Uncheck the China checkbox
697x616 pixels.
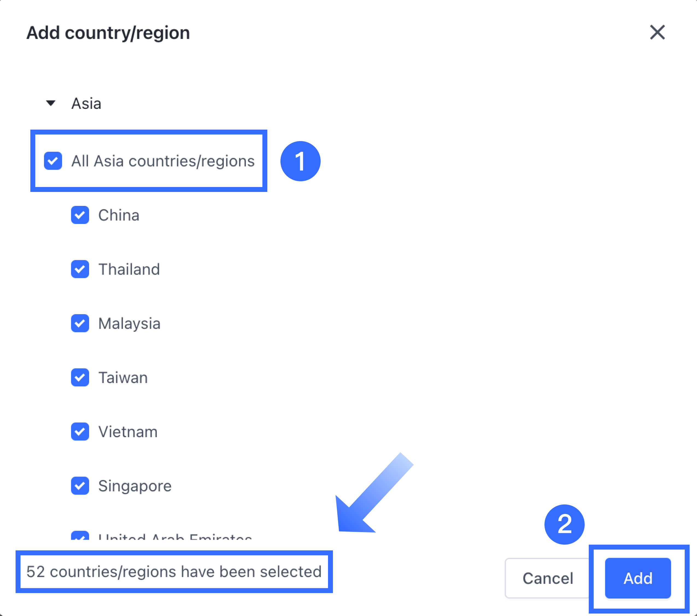coord(80,215)
